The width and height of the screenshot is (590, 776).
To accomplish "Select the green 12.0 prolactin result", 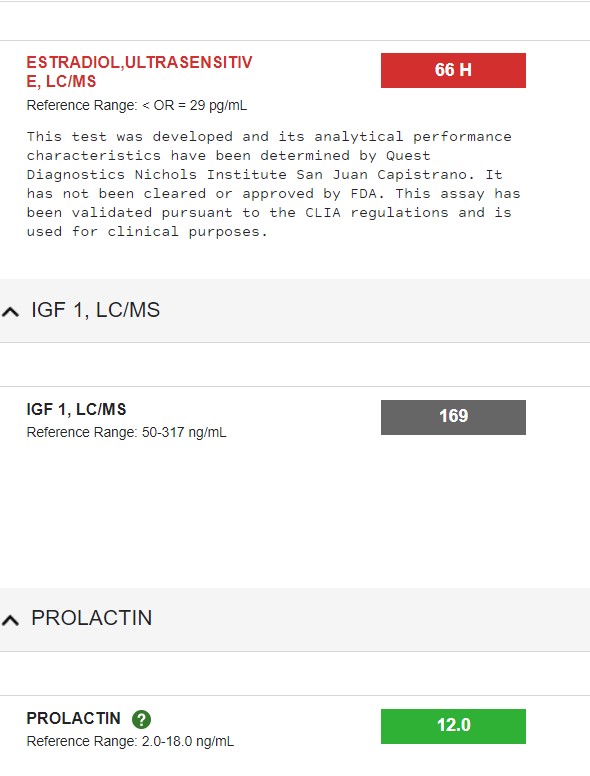I will (x=453, y=726).
